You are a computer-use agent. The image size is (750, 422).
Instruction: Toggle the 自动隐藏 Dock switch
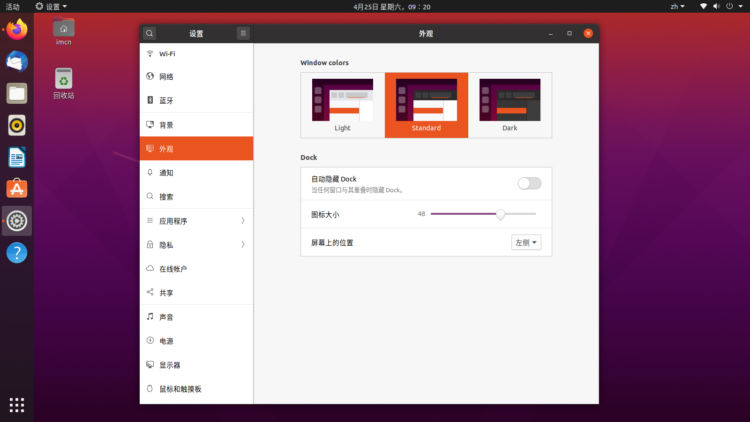529,183
